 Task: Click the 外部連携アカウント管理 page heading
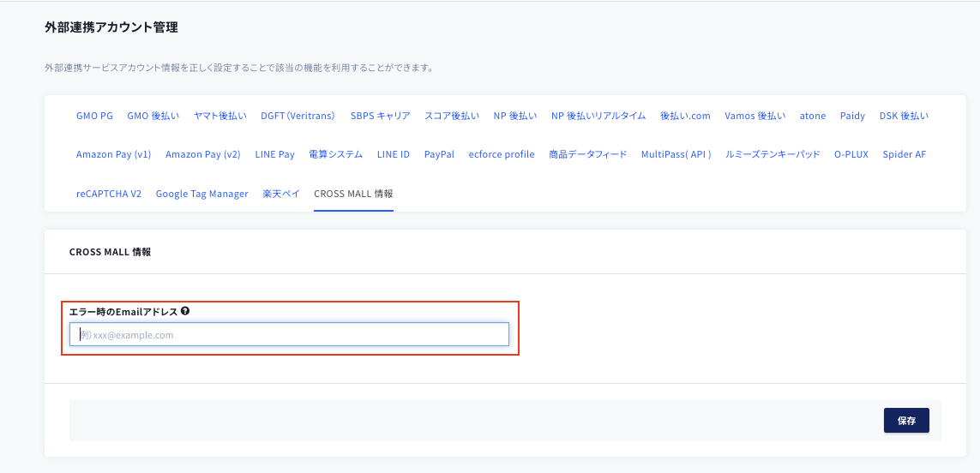(111, 27)
